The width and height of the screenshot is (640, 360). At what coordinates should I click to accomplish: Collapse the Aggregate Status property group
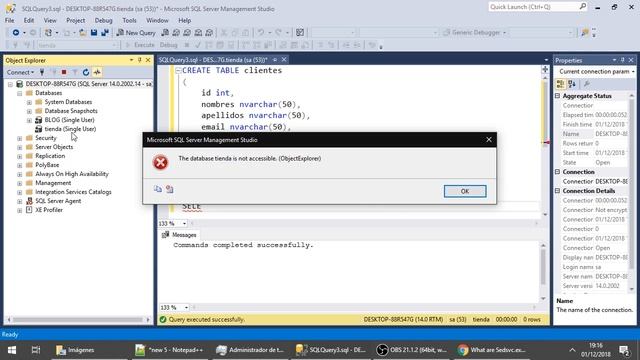coord(558,96)
